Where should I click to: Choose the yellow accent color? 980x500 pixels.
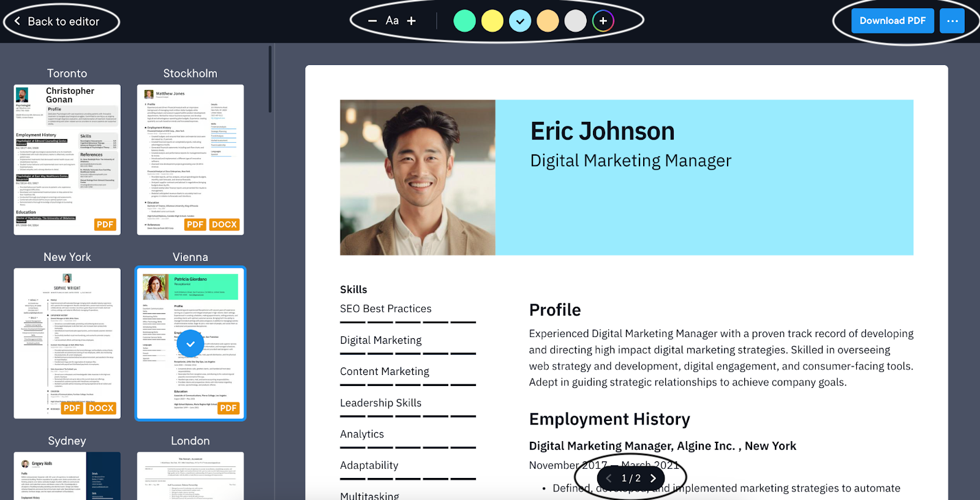coord(492,21)
